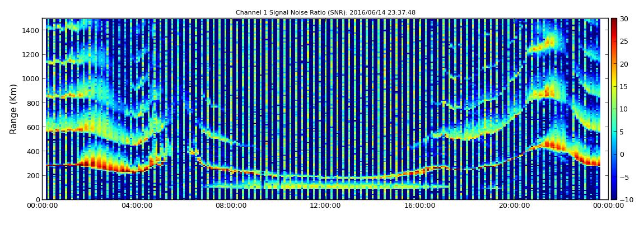Image resolution: width=644 pixels, height=228 pixels.
Task: Click the Range (Km) axis label
Action: (13, 109)
